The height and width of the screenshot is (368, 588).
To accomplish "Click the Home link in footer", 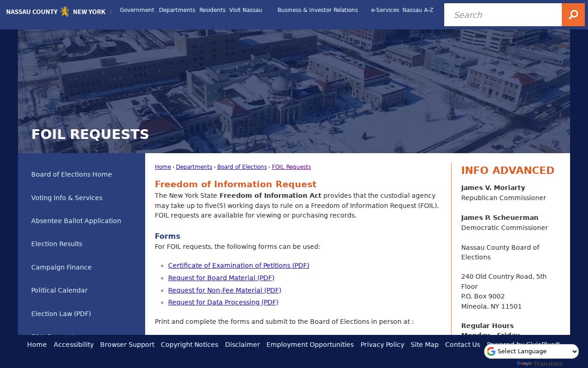I will point(37,345).
